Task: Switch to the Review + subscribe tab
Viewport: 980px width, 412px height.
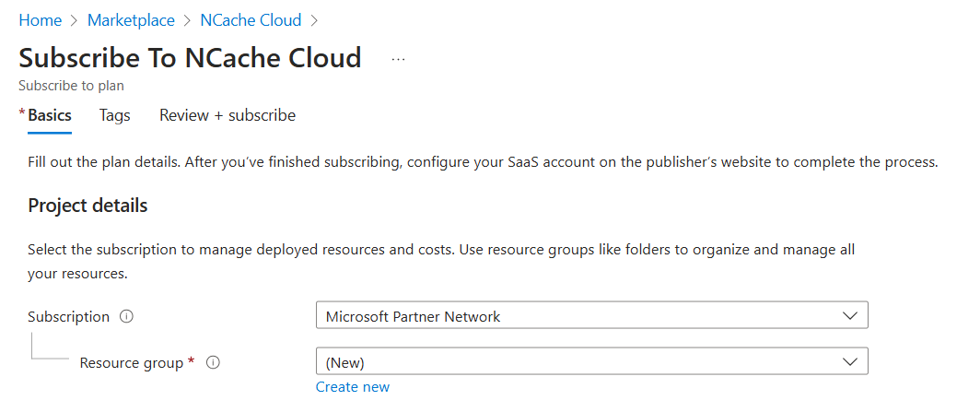Action: [227, 115]
